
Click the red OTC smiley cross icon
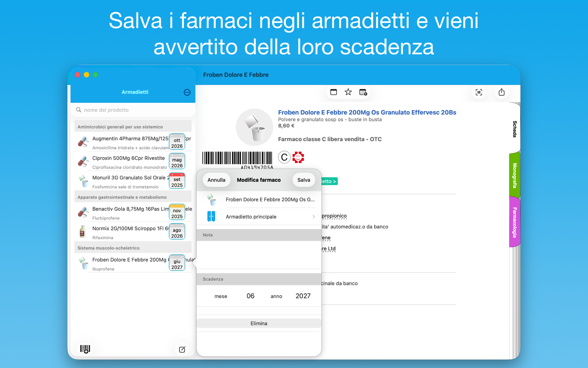(x=298, y=157)
